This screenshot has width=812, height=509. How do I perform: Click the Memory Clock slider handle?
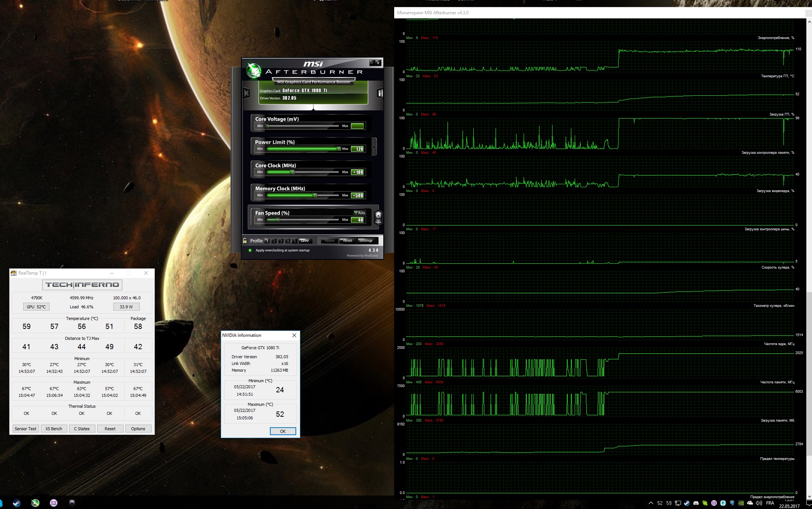click(315, 195)
